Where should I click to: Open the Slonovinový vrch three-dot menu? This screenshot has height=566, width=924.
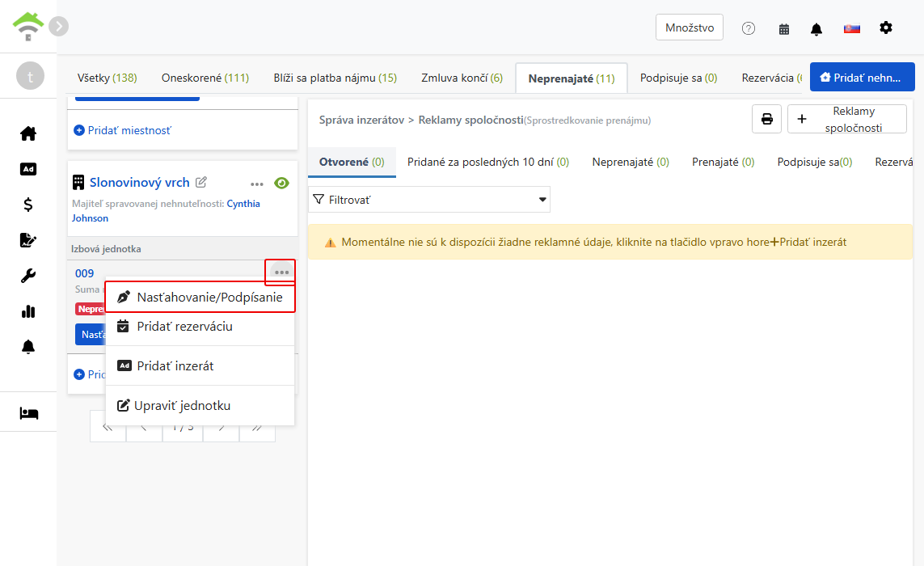coord(257,184)
